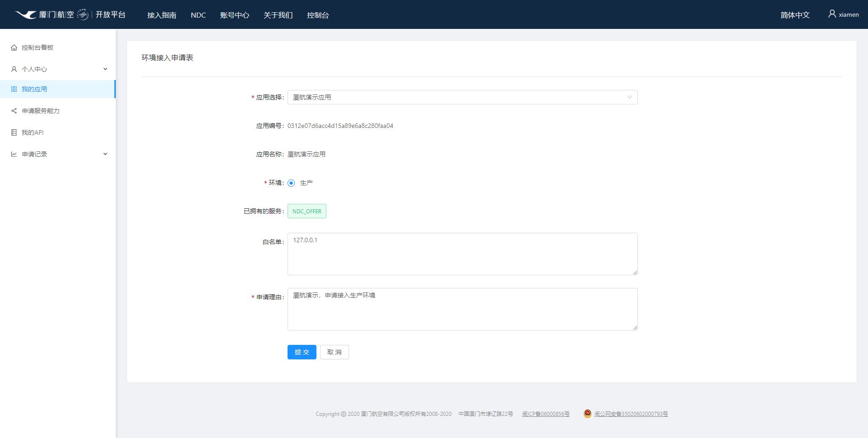Click the 开放平台 header title
Screen dimensions: 868x438
click(110, 14)
